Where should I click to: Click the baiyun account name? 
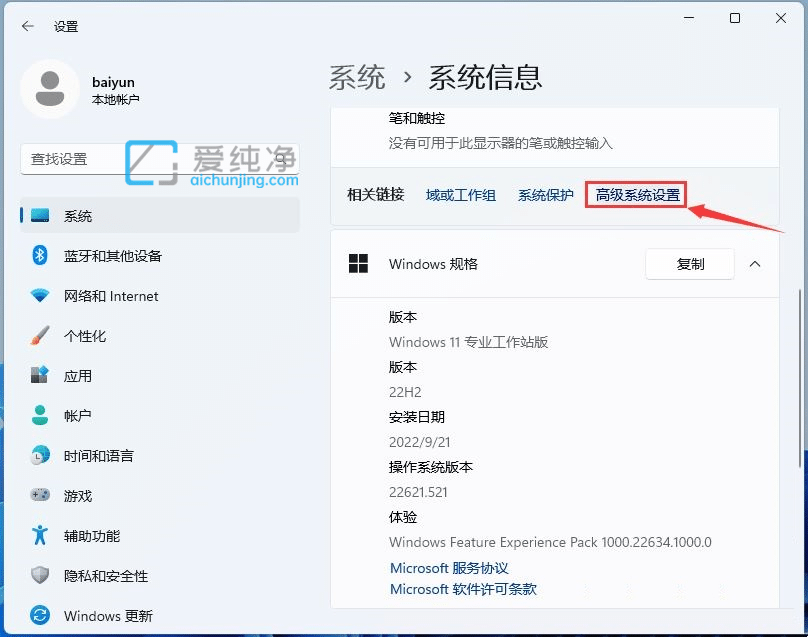pos(113,82)
